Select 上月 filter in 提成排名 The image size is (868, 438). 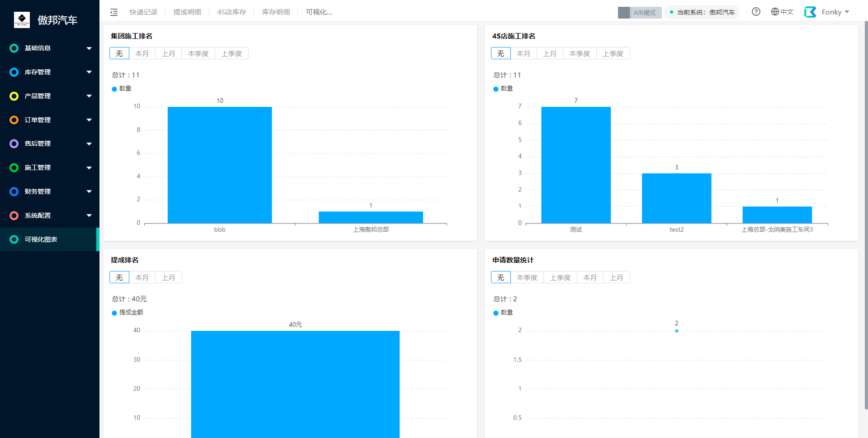click(x=169, y=277)
